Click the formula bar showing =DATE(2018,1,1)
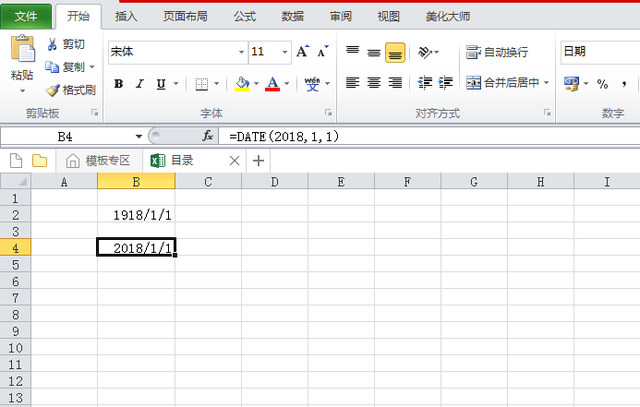The height and width of the screenshot is (407, 640). coord(429,136)
